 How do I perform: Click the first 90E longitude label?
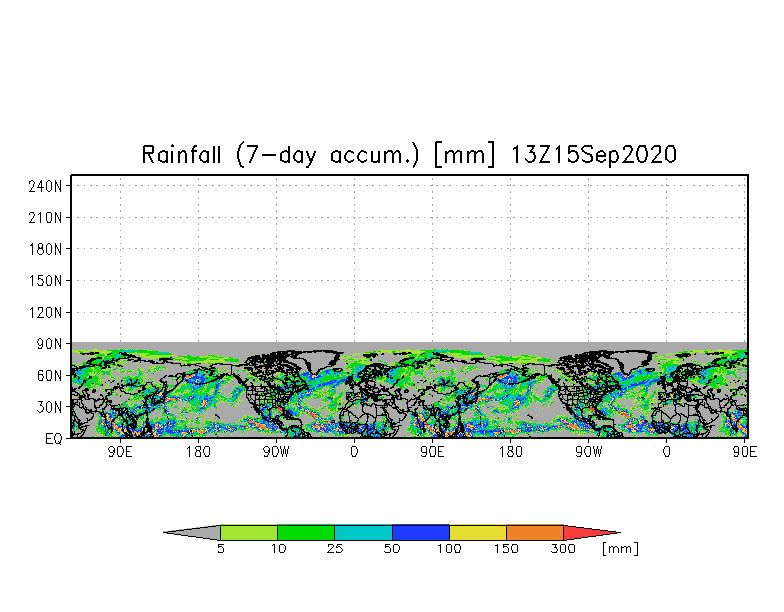pos(120,452)
